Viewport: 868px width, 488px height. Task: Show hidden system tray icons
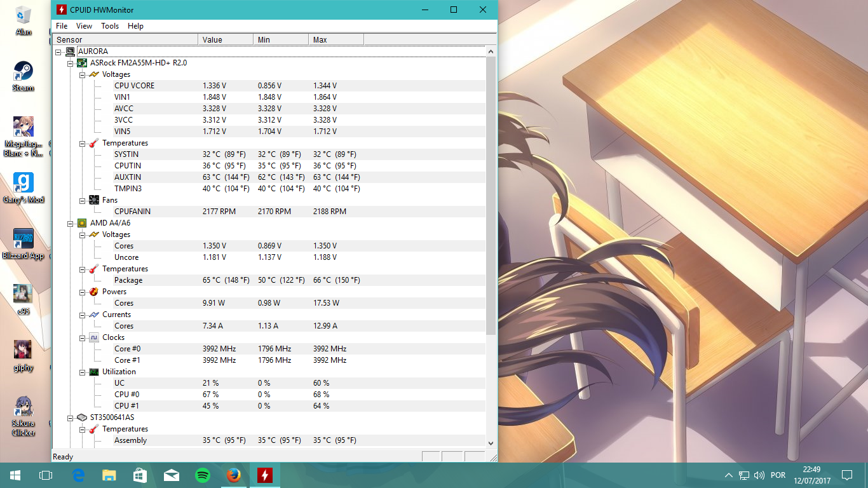pos(728,475)
